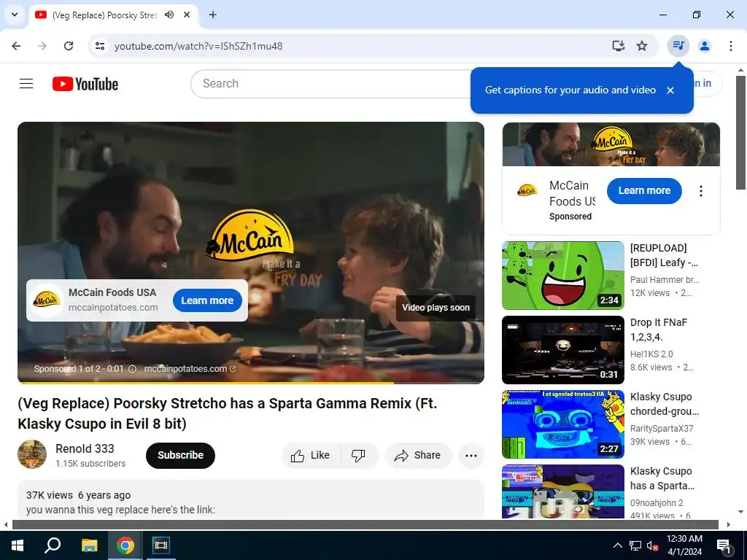Click the install app icon in address bar
This screenshot has height=560, width=747.
point(619,46)
